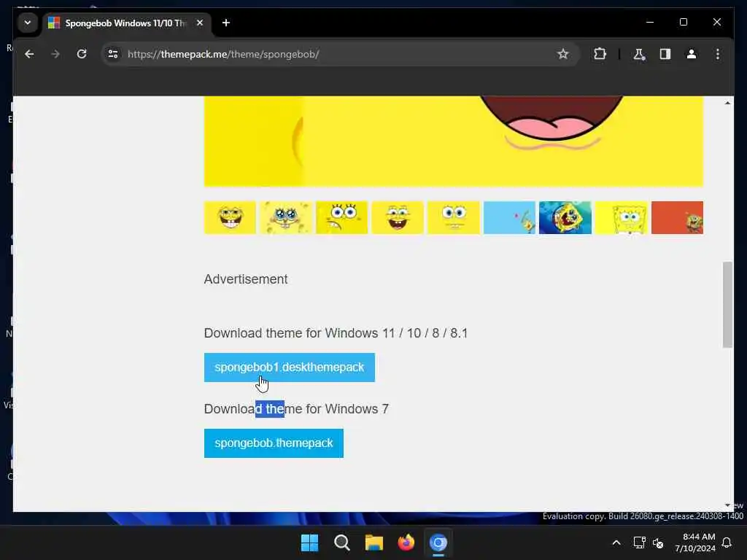The width and height of the screenshot is (747, 560).
Task: Select the Spongebob Windows 11/10 theme tab
Action: [125, 23]
